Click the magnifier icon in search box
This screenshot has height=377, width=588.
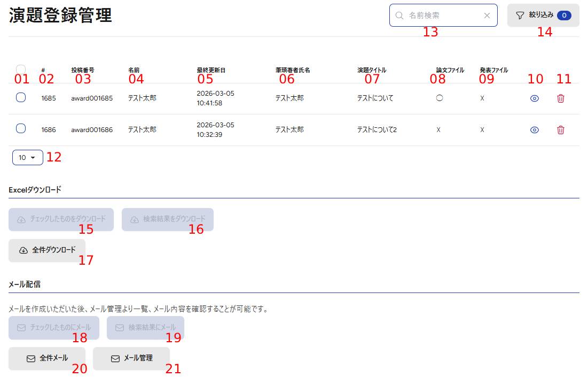pos(399,16)
